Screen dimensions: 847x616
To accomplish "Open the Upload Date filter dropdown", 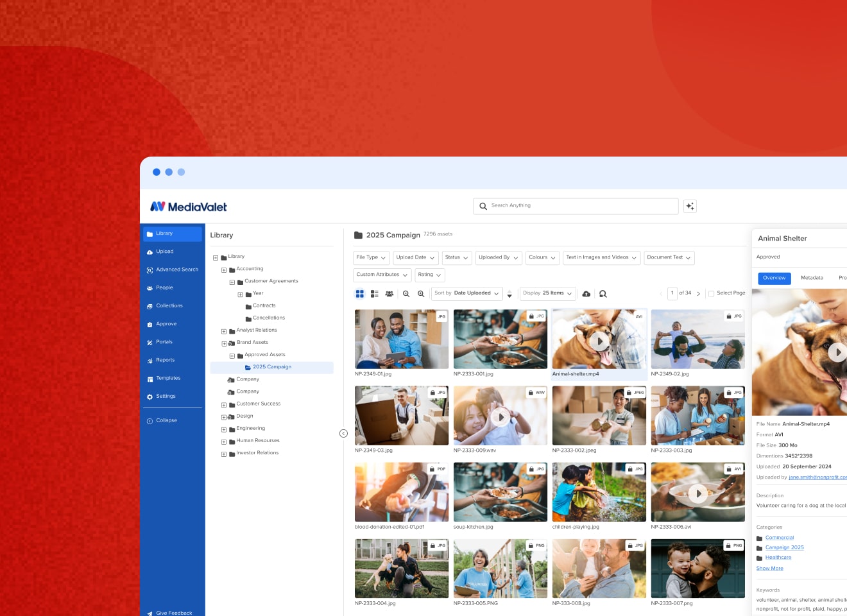I will pos(416,258).
